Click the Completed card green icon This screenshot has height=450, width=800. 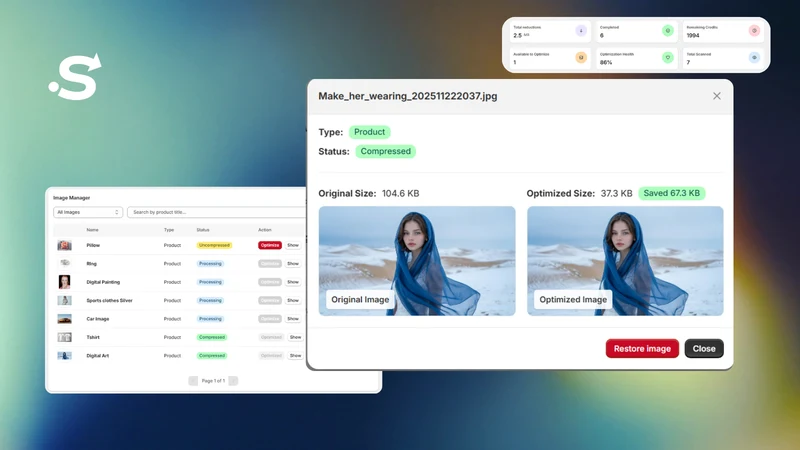tap(667, 31)
